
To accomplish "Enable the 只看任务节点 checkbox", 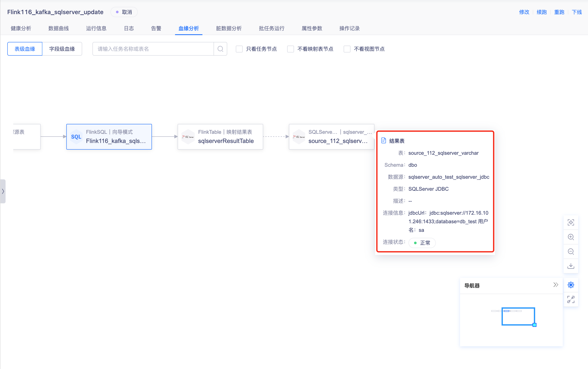I will tap(239, 49).
